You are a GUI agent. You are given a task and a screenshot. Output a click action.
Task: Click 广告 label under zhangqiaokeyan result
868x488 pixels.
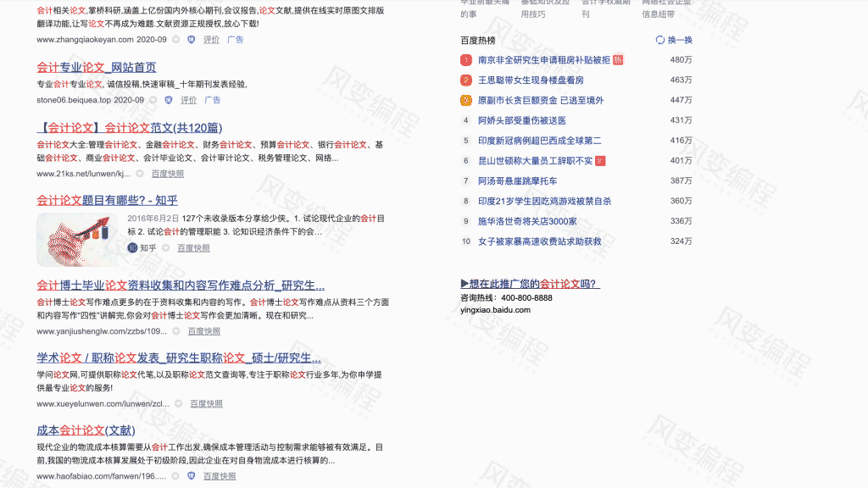tap(236, 39)
